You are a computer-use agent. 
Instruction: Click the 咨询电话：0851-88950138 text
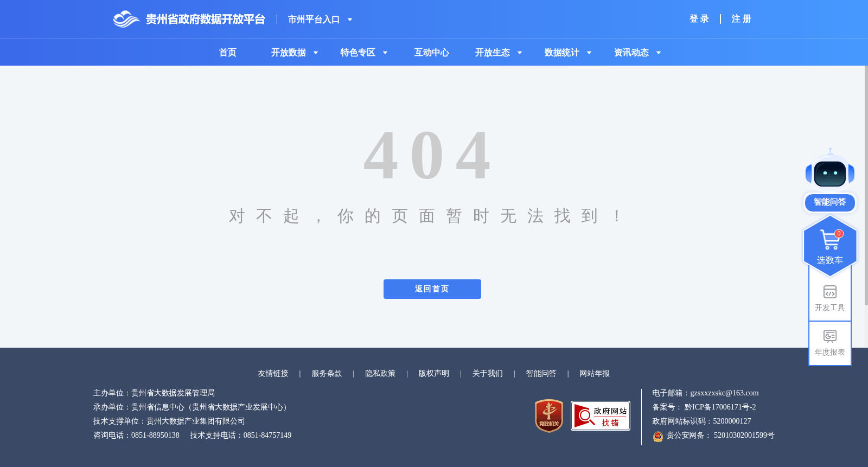tap(136, 436)
